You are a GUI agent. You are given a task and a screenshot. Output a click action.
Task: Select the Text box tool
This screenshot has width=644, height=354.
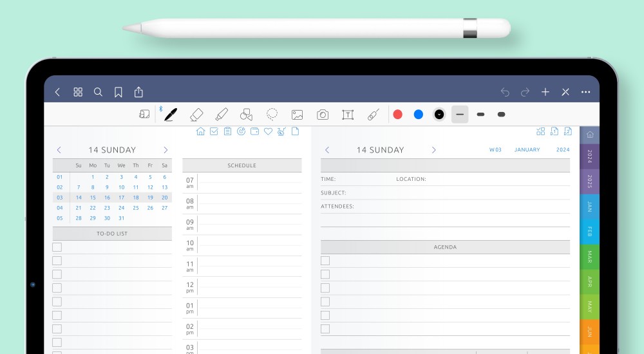tap(348, 115)
